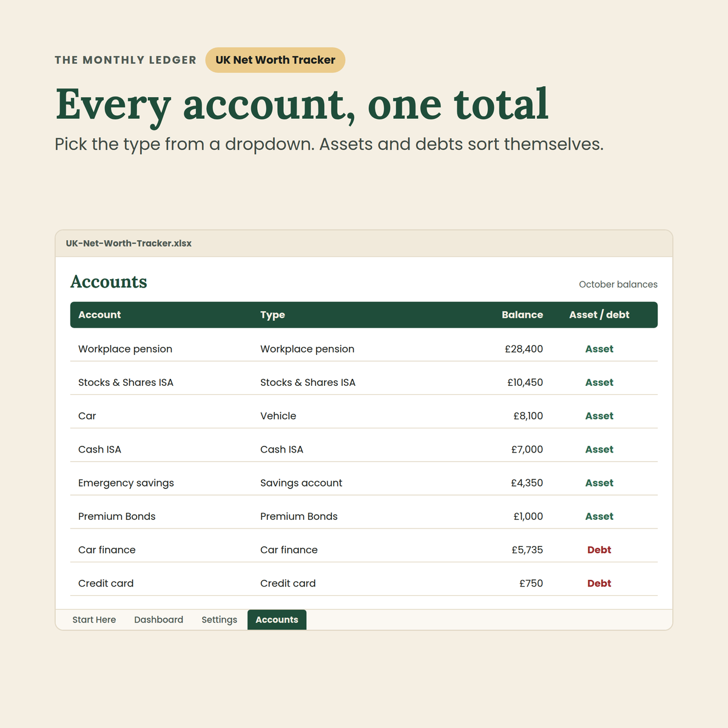Select the £8,100 balance cell

pyautogui.click(x=528, y=416)
